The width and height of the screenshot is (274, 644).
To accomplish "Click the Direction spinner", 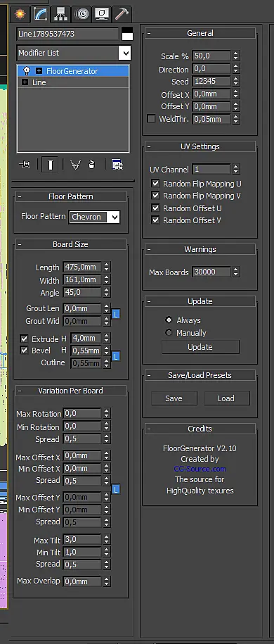I will coord(235,68).
